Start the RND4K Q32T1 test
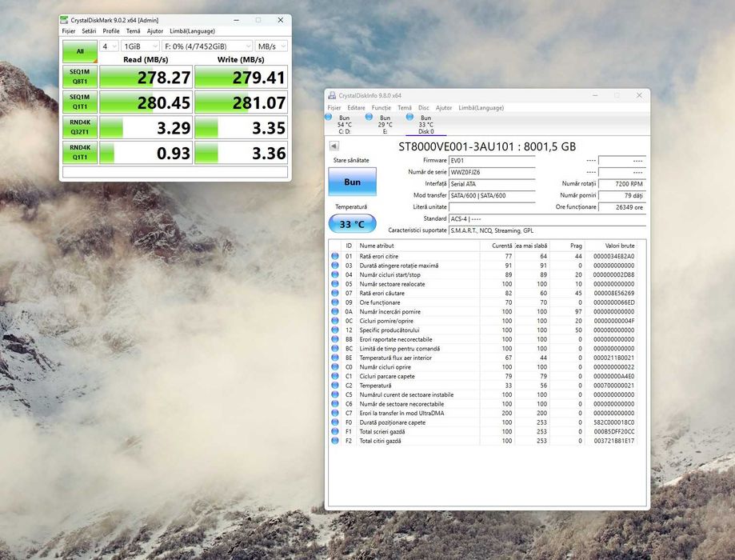The width and height of the screenshot is (735, 560). (x=80, y=127)
